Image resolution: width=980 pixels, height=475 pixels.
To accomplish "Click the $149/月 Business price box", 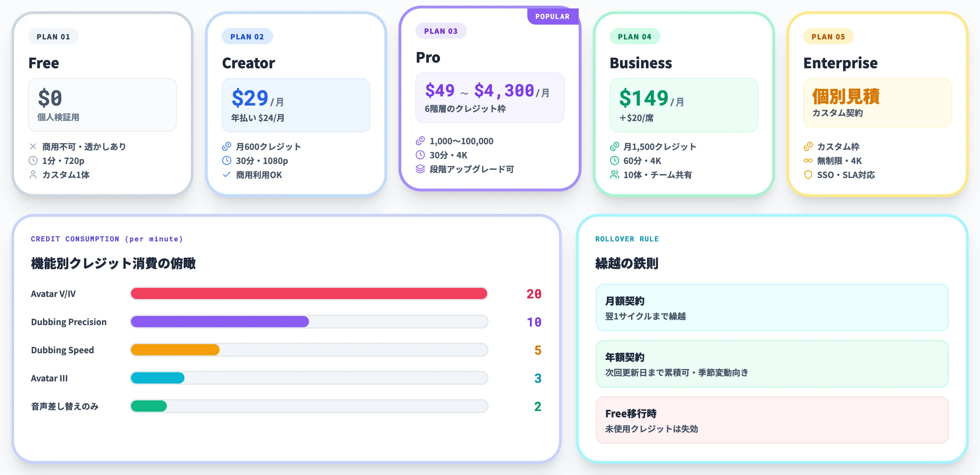I will 684,105.
